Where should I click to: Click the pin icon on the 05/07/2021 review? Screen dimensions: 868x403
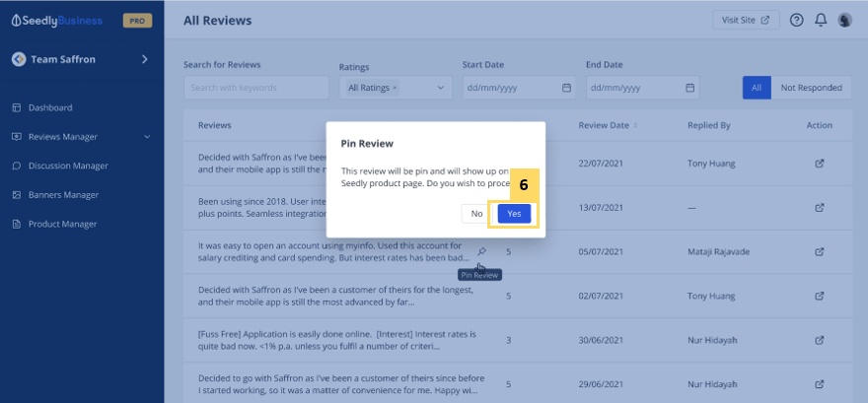[x=481, y=251]
